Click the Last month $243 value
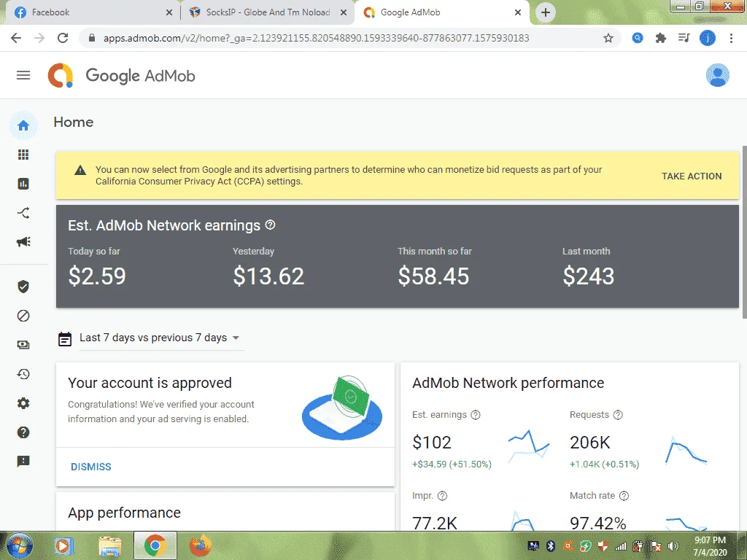 pos(589,276)
